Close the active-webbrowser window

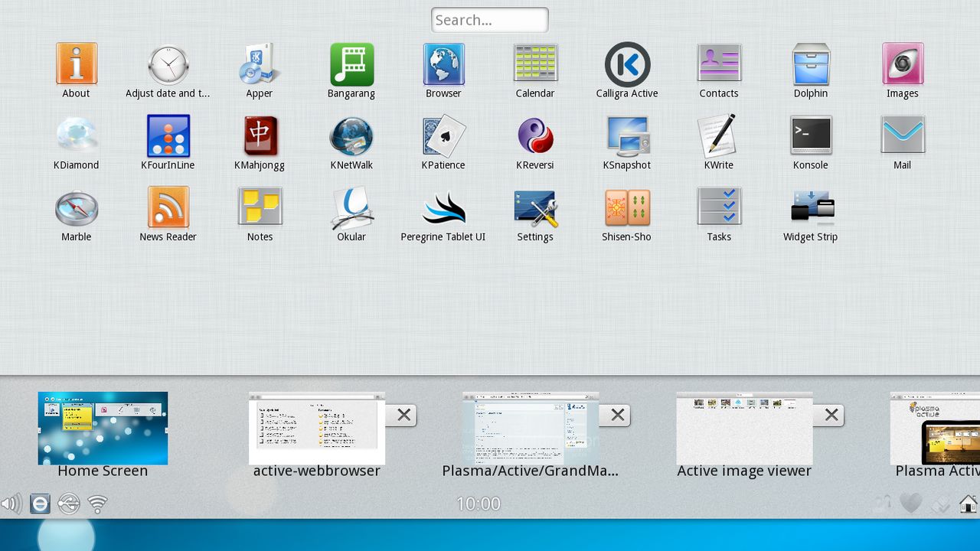[x=403, y=415]
